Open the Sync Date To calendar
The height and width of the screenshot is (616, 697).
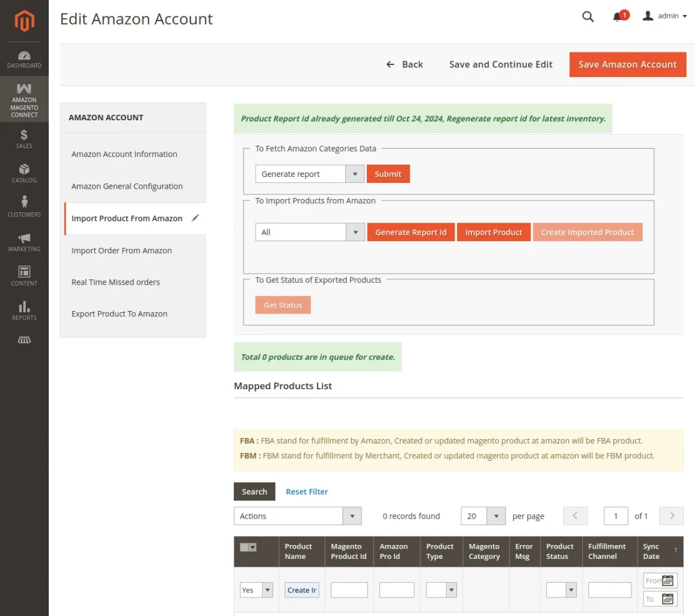[x=668, y=599]
